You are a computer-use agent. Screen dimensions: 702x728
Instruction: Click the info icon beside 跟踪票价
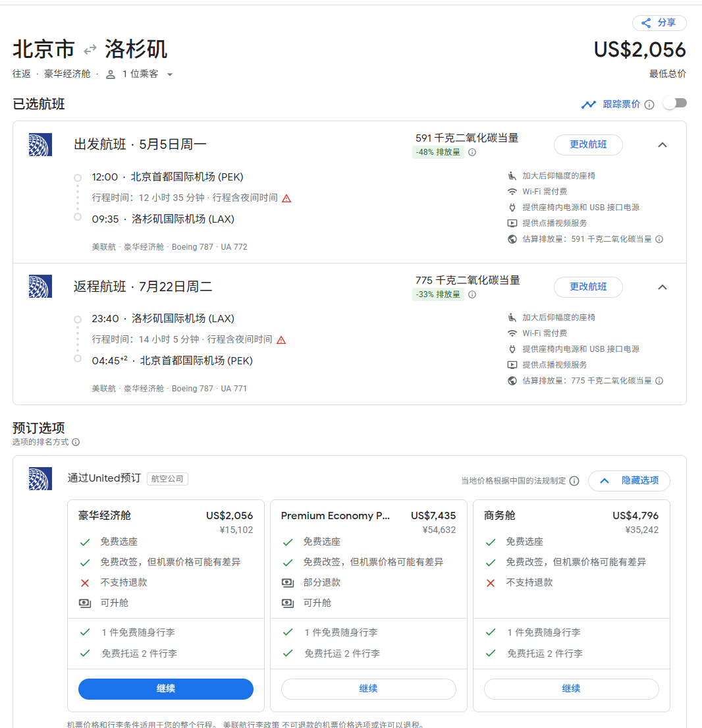point(649,105)
